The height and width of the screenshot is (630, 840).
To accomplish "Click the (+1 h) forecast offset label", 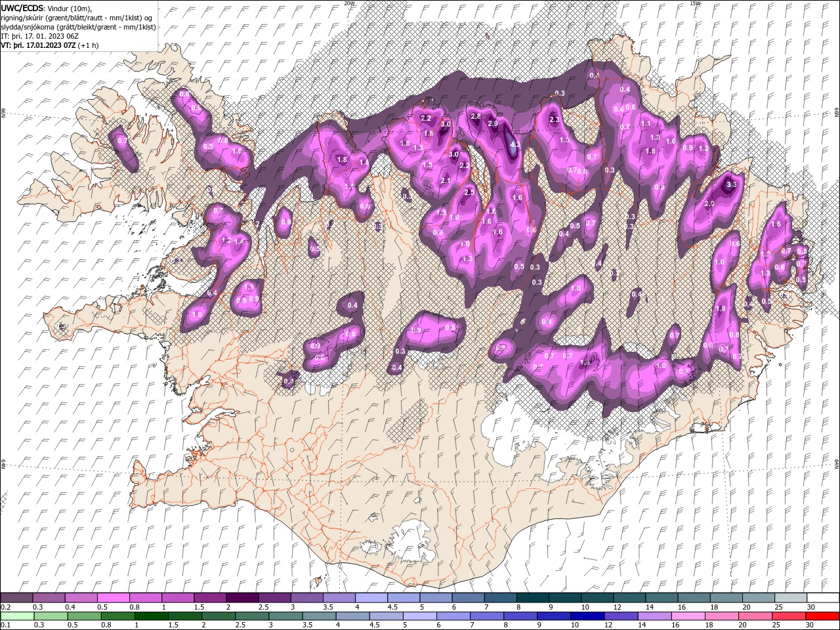I will 89,45.
